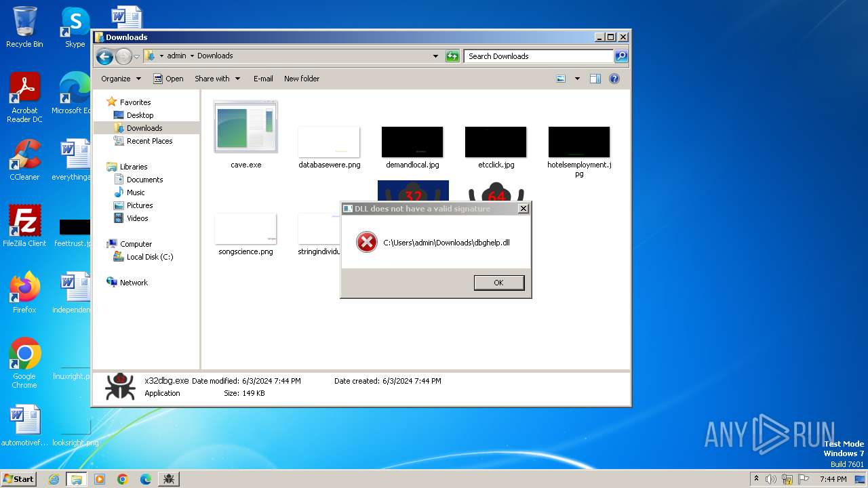Image resolution: width=868 pixels, height=488 pixels.
Task: Open recent pages dropdown arrow
Action: [136, 56]
